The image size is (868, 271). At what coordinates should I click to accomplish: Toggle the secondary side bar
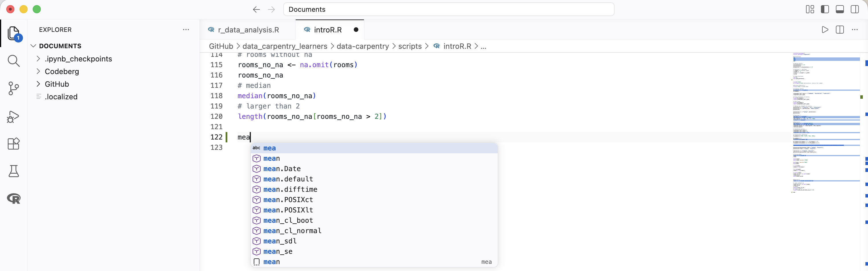[x=855, y=9]
